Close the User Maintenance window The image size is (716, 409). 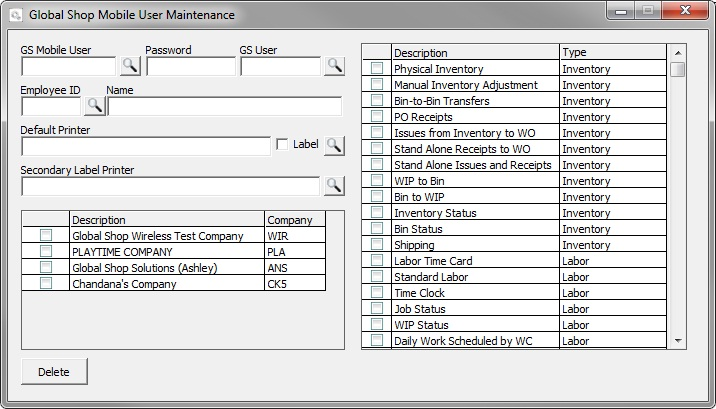(x=685, y=10)
